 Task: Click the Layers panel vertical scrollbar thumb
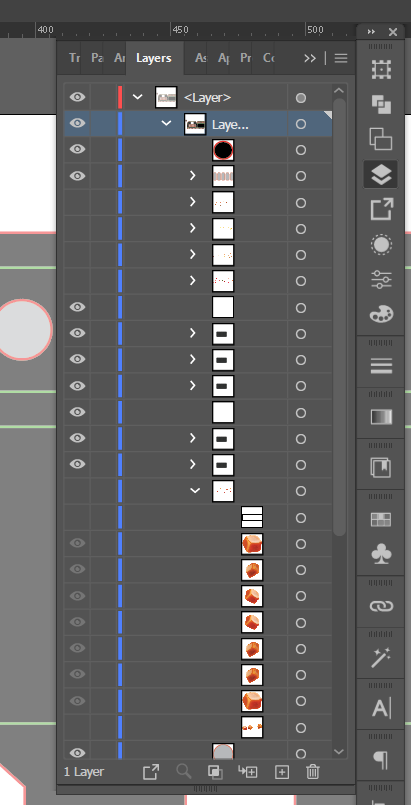[x=339, y=317]
